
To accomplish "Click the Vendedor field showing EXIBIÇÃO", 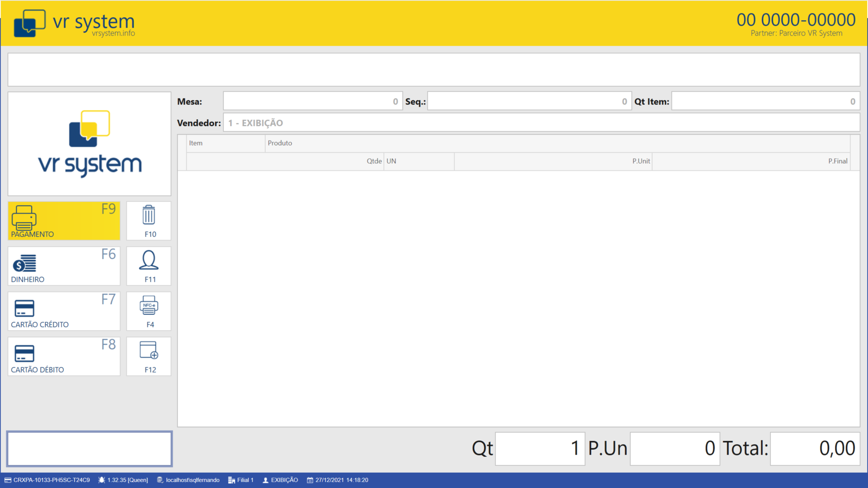I will (541, 122).
